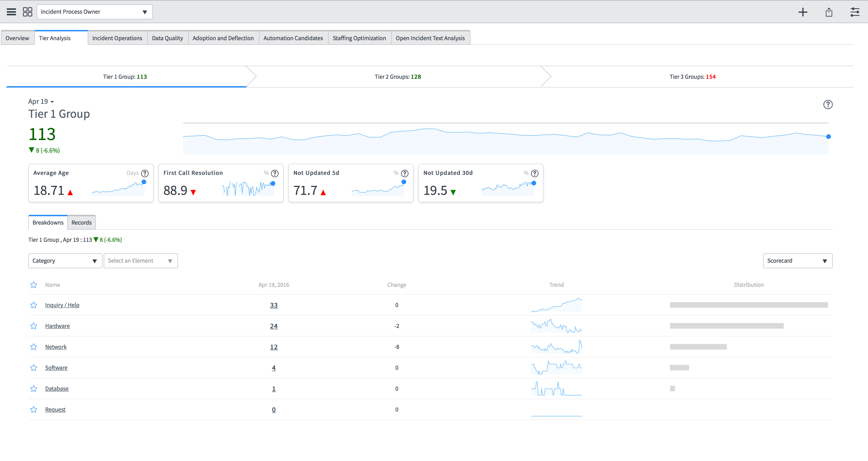The width and height of the screenshot is (868, 461).
Task: Switch to the Records tab
Action: point(81,222)
